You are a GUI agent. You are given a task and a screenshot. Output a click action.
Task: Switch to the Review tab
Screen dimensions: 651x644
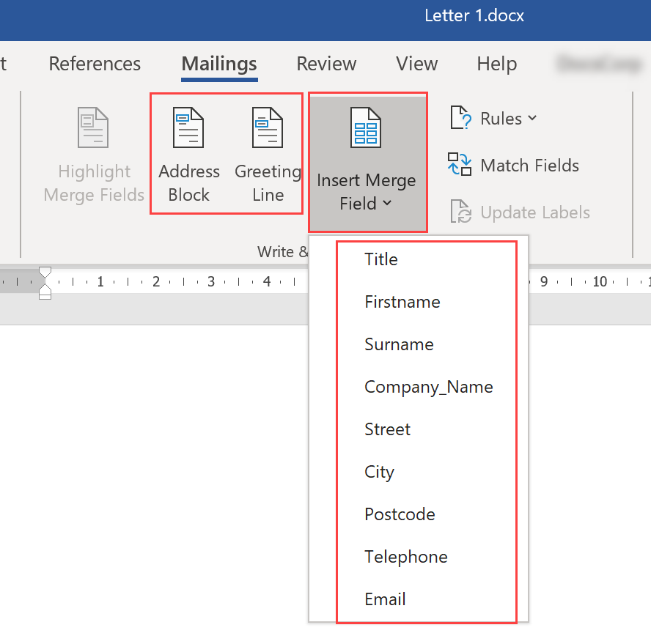tap(326, 64)
